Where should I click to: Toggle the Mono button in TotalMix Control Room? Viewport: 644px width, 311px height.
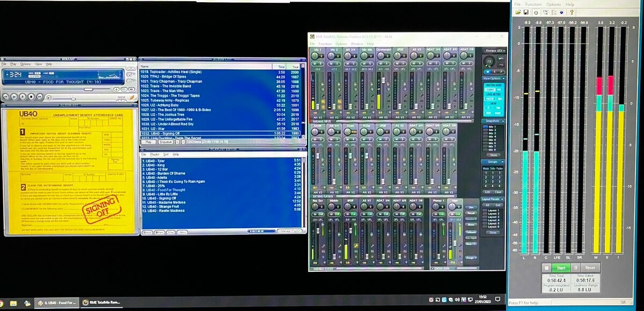(x=470, y=225)
